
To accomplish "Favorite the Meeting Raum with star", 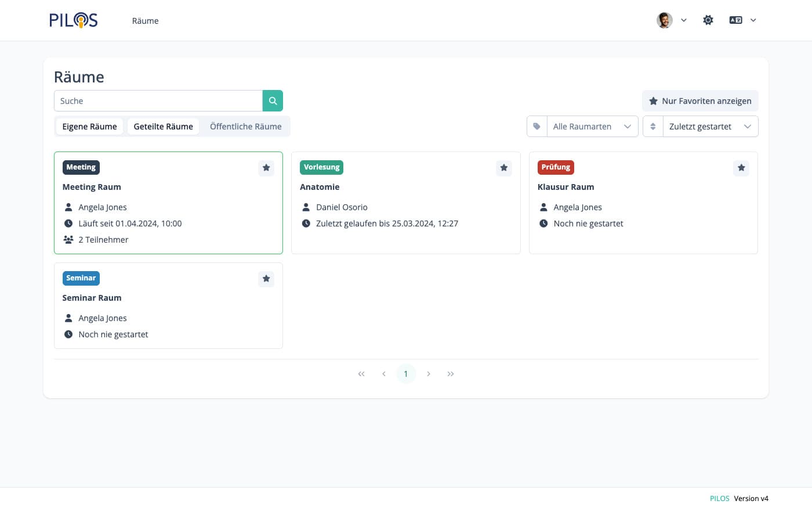I will point(266,168).
